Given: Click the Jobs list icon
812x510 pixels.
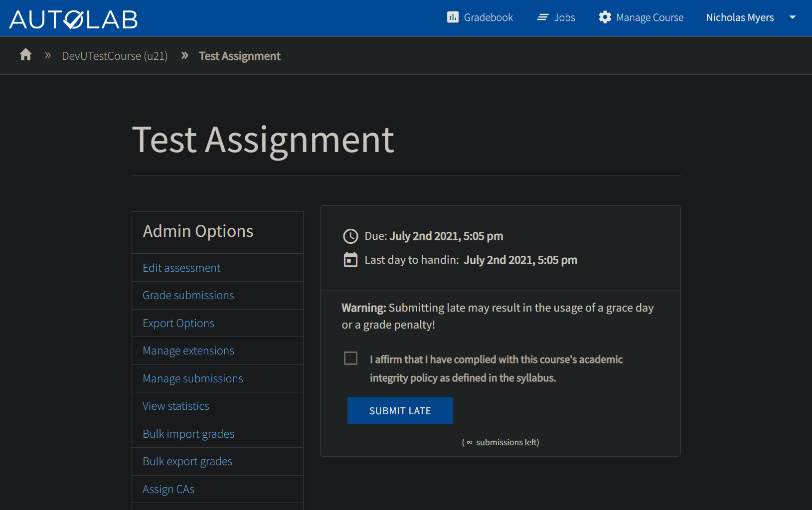Looking at the screenshot, I should [542, 17].
